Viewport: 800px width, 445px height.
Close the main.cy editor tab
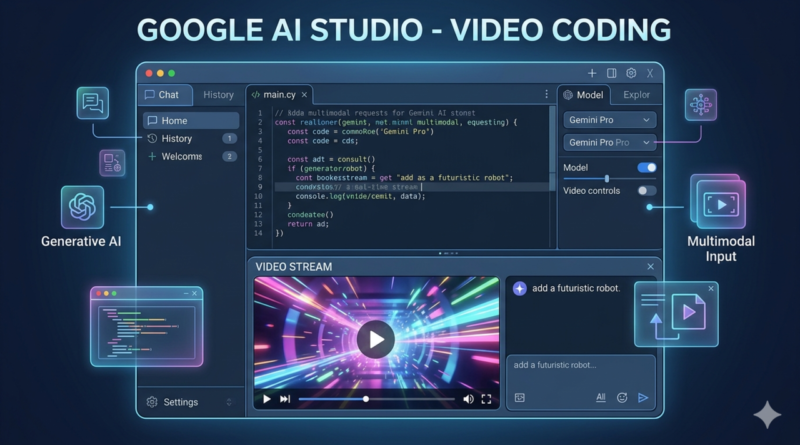click(304, 95)
